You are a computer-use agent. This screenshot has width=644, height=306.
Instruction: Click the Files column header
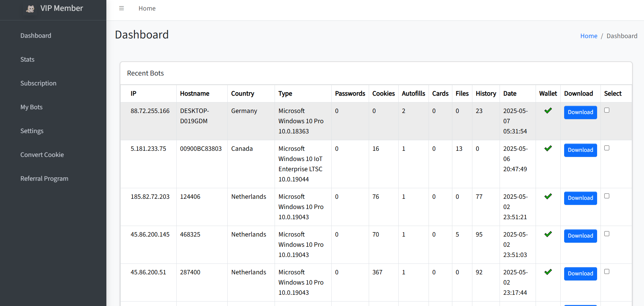point(462,94)
